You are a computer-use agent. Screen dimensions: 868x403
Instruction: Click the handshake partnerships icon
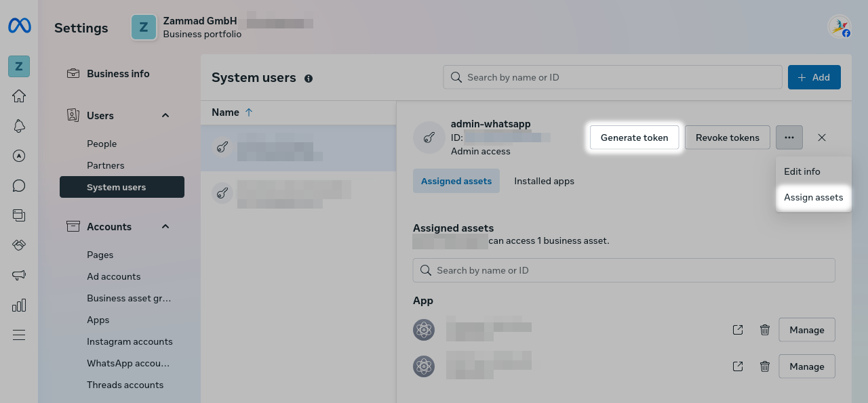coord(19,245)
